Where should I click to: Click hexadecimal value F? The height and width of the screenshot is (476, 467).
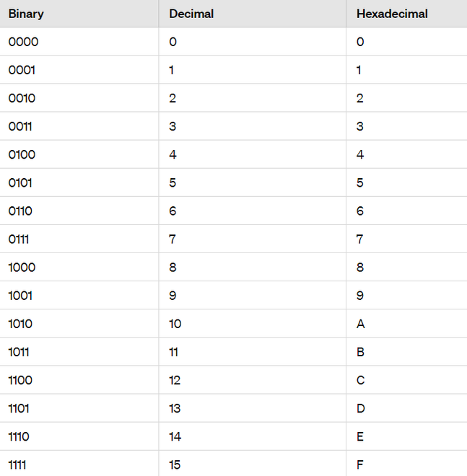coord(360,464)
